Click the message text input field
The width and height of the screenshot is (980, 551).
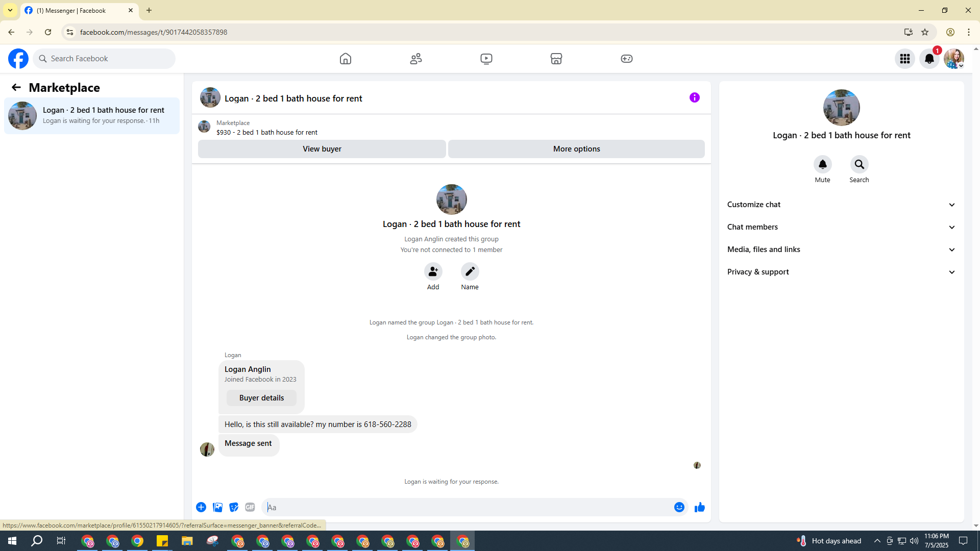(x=467, y=507)
